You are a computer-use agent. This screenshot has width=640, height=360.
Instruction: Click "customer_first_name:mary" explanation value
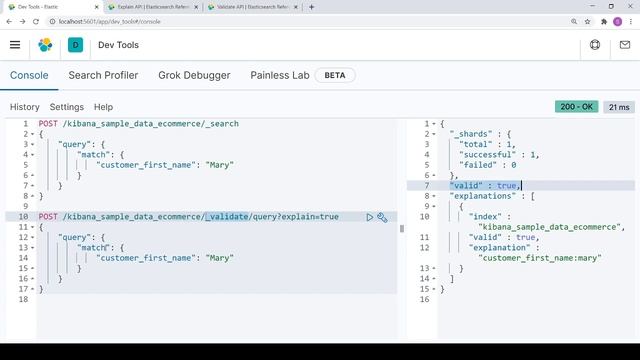point(540,258)
